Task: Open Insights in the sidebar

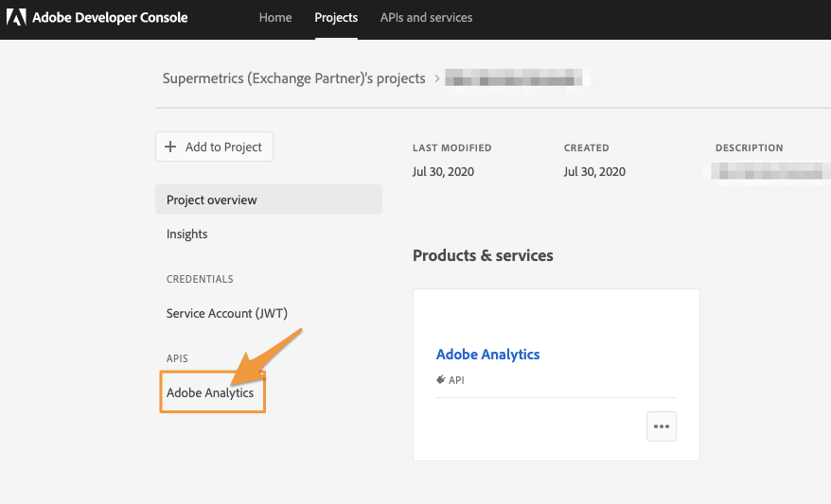Action: pyautogui.click(x=187, y=235)
